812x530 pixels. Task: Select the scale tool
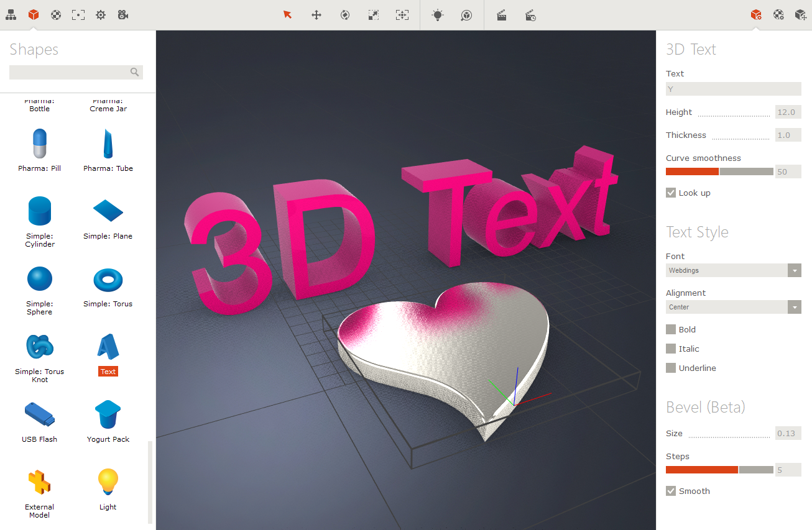(374, 15)
